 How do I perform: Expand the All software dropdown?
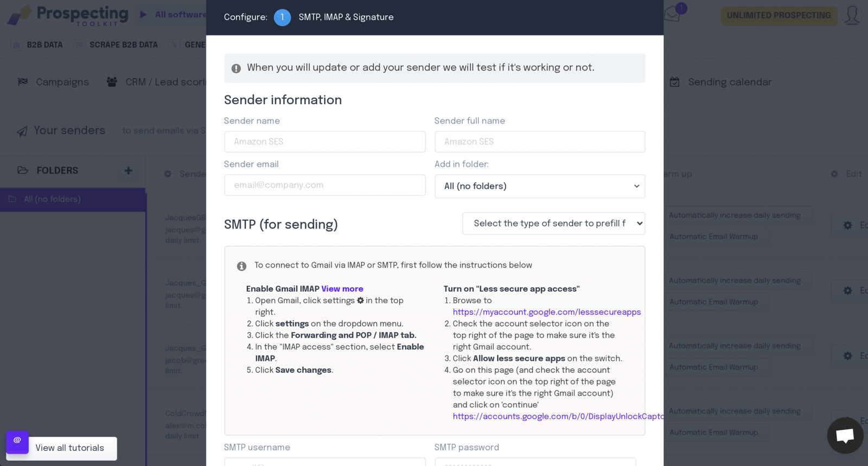pos(143,15)
